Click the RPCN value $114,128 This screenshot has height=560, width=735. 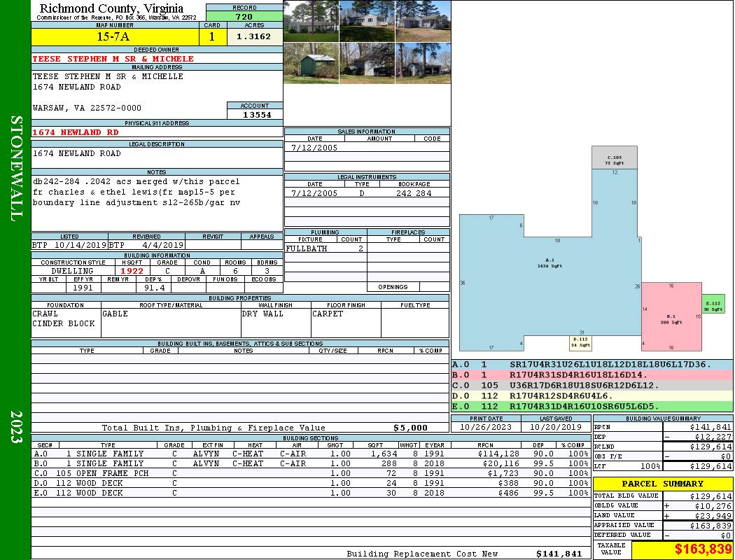click(499, 454)
